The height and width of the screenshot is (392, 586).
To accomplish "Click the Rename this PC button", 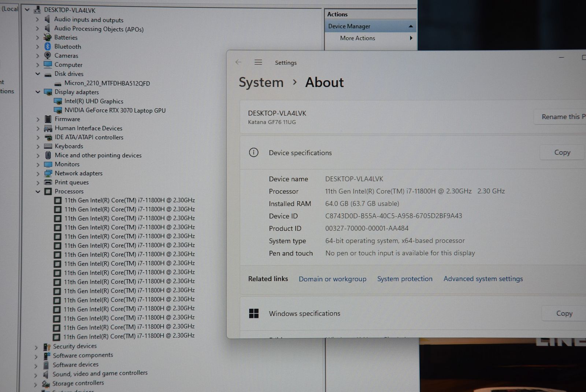I will click(x=560, y=117).
